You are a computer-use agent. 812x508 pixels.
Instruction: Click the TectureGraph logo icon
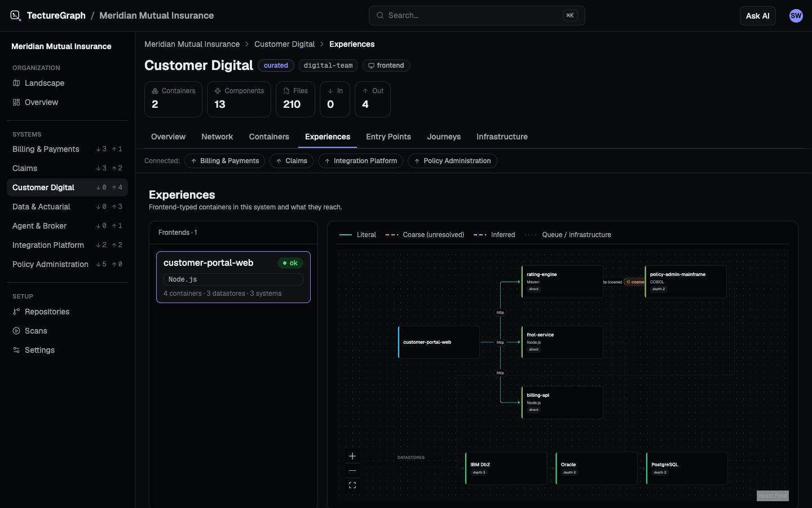16,16
